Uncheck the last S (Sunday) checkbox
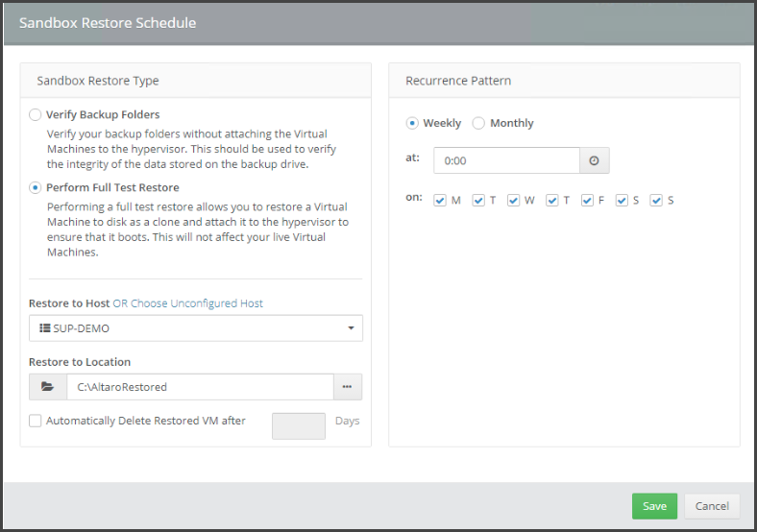This screenshot has width=757, height=532. [656, 200]
